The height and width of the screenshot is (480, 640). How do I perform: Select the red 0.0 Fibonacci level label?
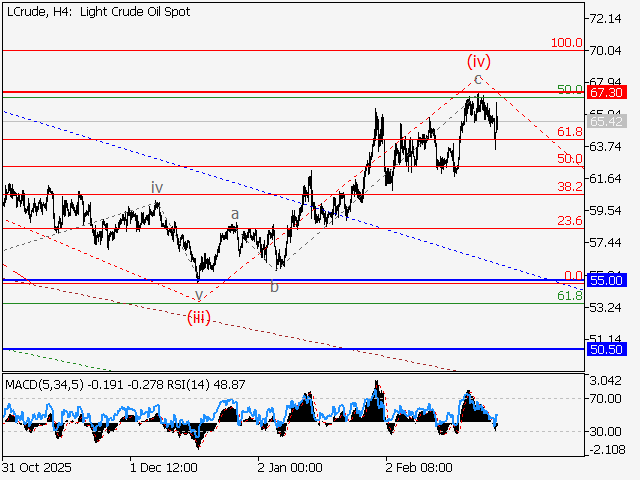[x=573, y=275]
